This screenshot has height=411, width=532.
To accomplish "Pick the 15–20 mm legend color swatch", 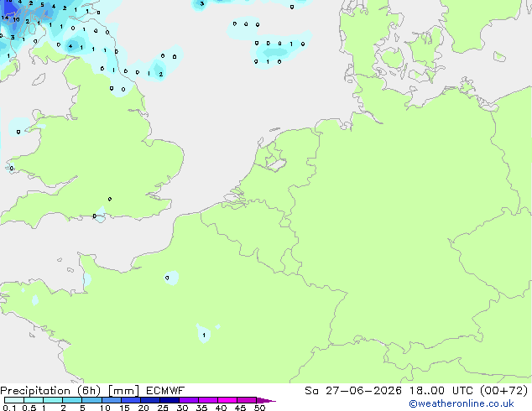I will click(130, 400).
